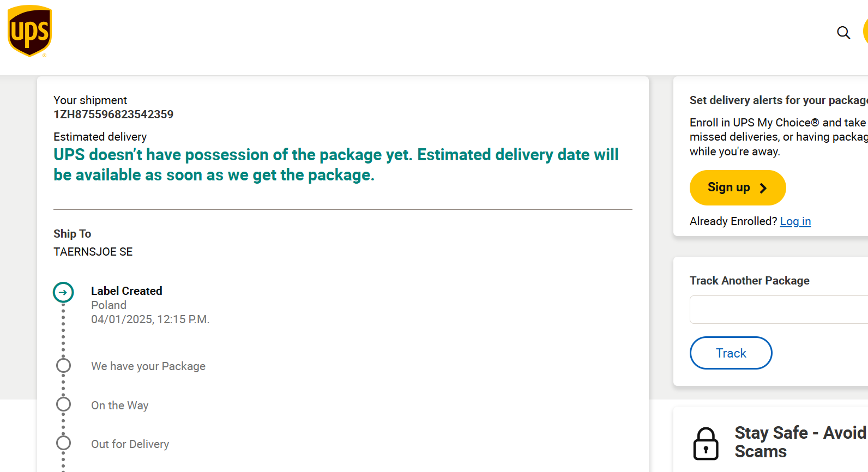Follow the Log in link
This screenshot has width=868, height=472.
795,221
